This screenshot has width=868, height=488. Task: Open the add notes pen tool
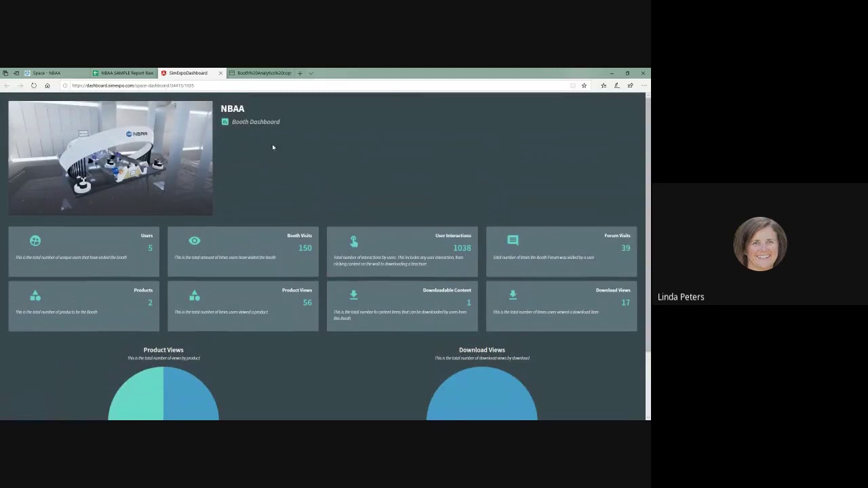pos(617,85)
